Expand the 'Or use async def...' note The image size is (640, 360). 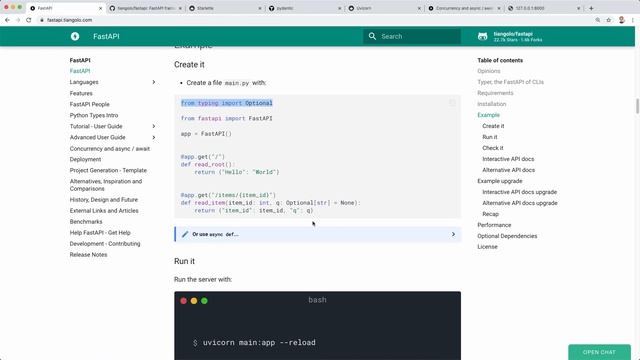[x=453, y=234]
